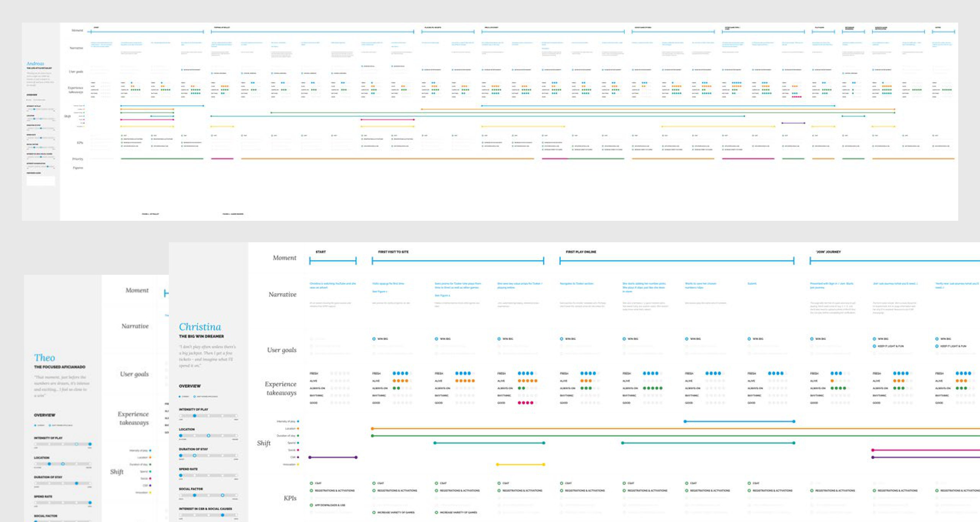Open the blue See Figure link under First Visit

379,292
